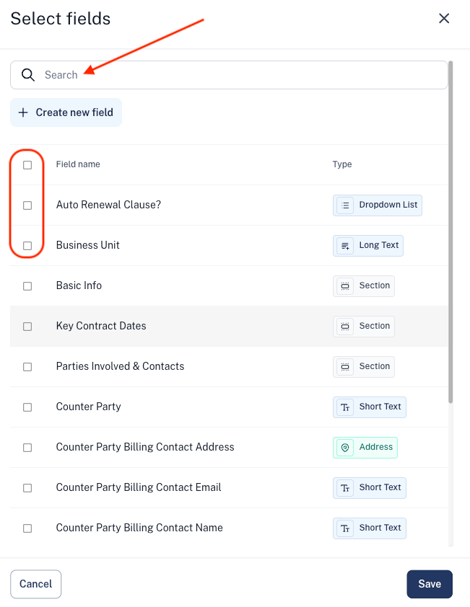Click the Type column header

[x=342, y=164]
